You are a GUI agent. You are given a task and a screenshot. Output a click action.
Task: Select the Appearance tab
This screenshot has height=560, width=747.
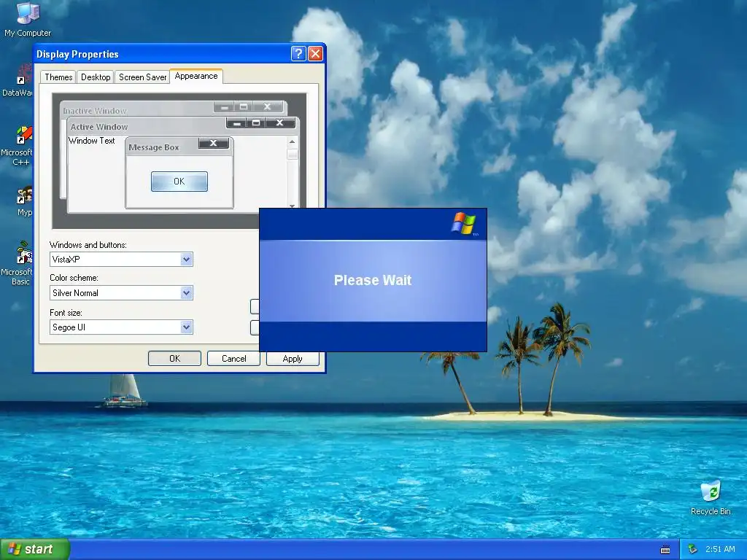pos(196,76)
